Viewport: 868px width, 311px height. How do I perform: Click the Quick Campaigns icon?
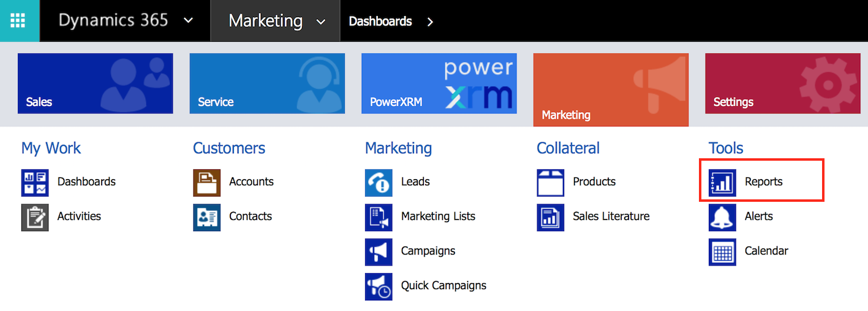[x=379, y=286]
